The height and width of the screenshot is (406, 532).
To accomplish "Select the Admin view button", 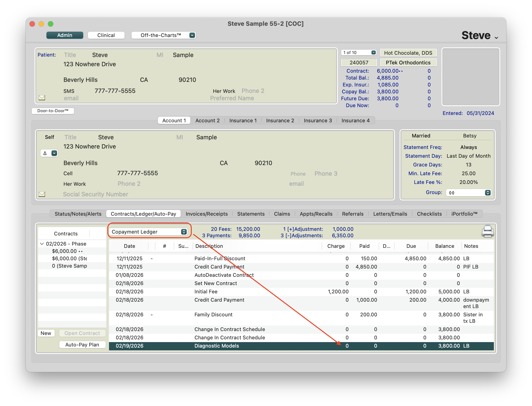I will pos(65,35).
